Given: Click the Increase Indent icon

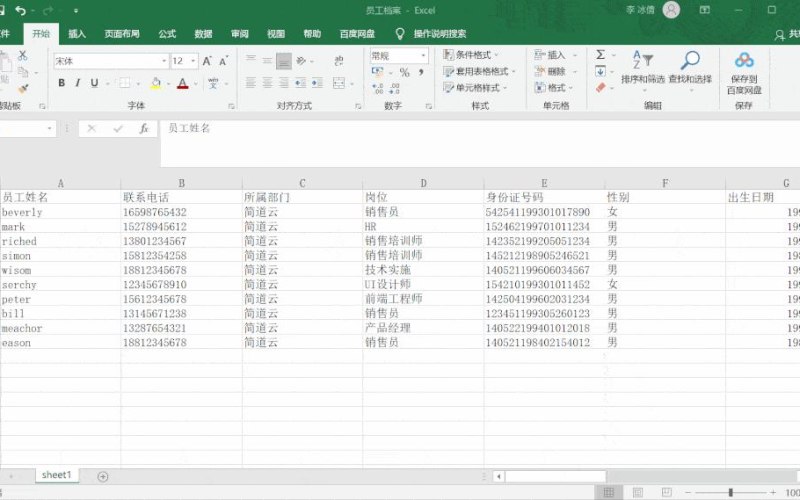Looking at the screenshot, I should pyautogui.click(x=317, y=83).
